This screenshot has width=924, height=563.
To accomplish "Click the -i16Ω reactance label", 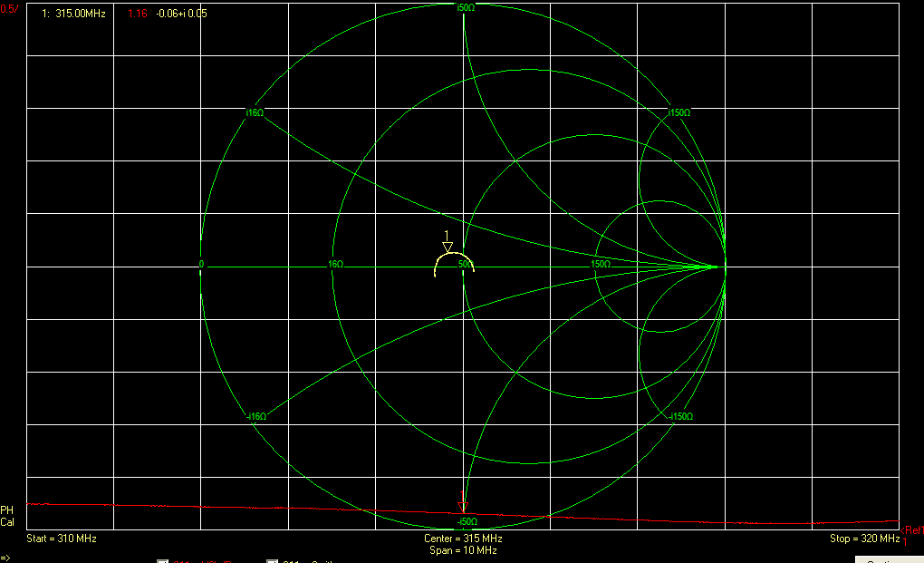I will coord(256,416).
